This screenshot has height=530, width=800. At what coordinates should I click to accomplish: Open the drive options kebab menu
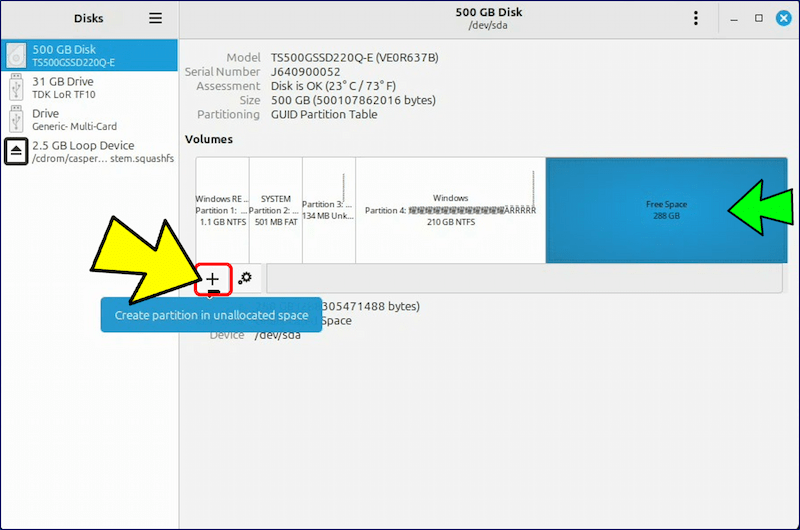click(696, 18)
